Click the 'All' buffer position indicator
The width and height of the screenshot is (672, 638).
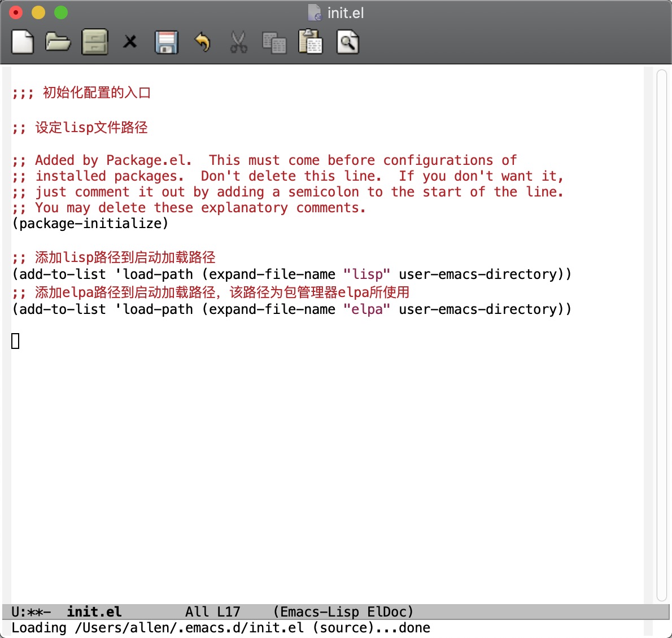[x=197, y=611]
